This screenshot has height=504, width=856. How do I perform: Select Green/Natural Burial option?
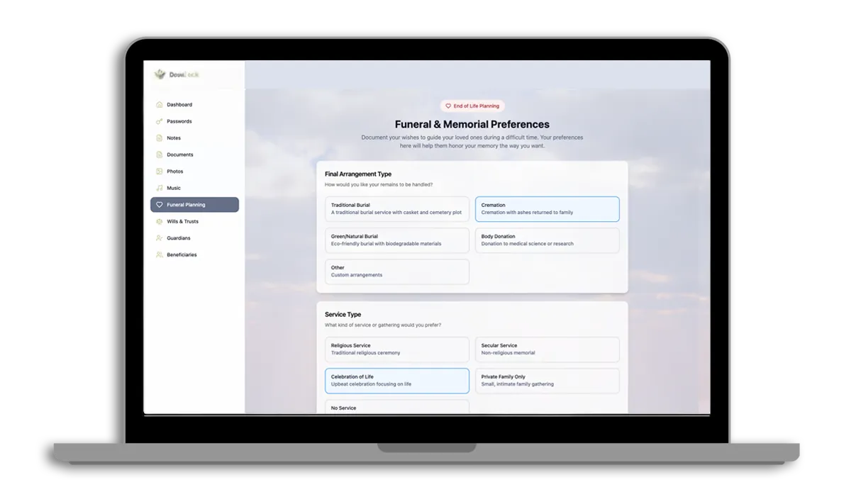point(396,240)
